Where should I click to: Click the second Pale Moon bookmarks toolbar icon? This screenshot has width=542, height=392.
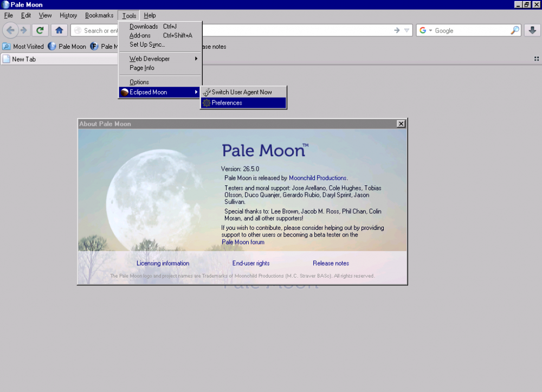(x=93, y=46)
